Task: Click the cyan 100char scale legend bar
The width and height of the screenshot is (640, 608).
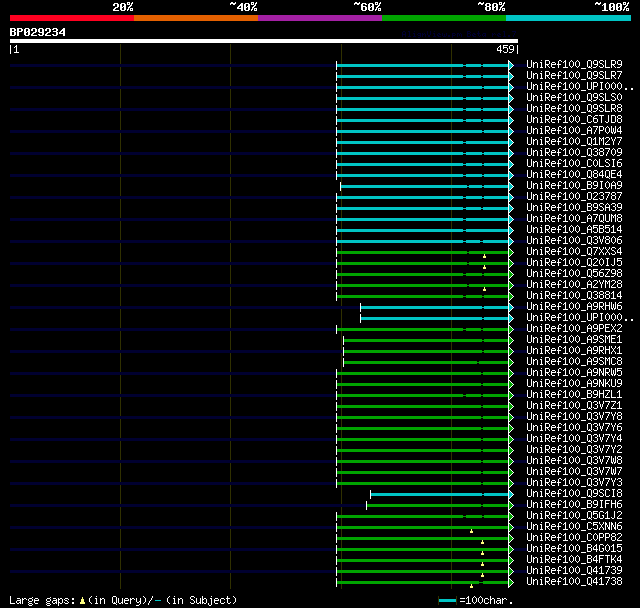Action: click(447, 600)
